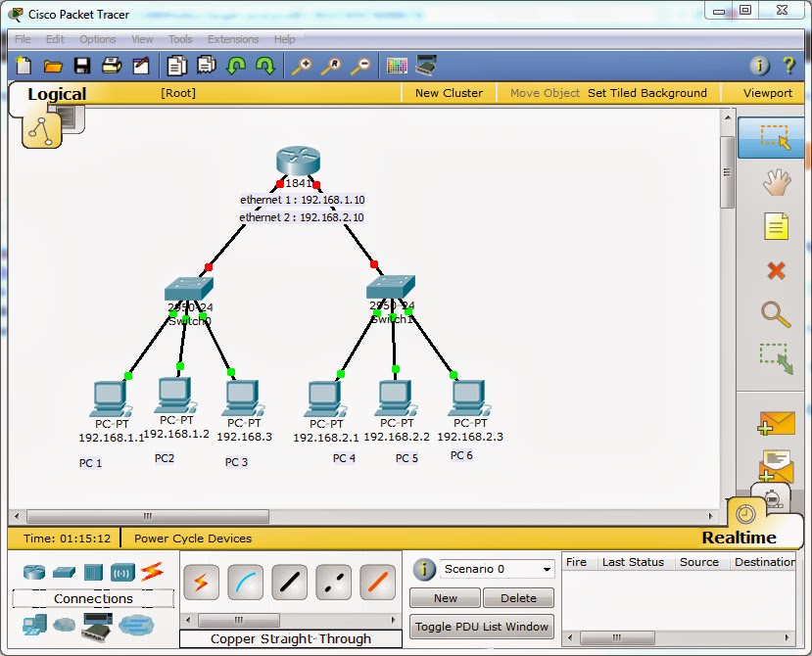812x656 pixels.
Task: Open the Edit menu
Action: pyautogui.click(x=55, y=39)
